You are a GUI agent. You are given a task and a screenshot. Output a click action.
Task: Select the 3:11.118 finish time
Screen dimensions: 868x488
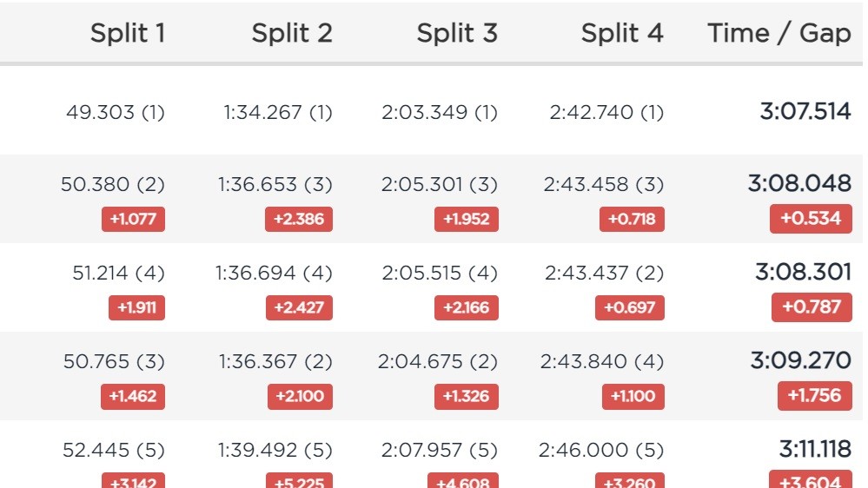[815, 449]
